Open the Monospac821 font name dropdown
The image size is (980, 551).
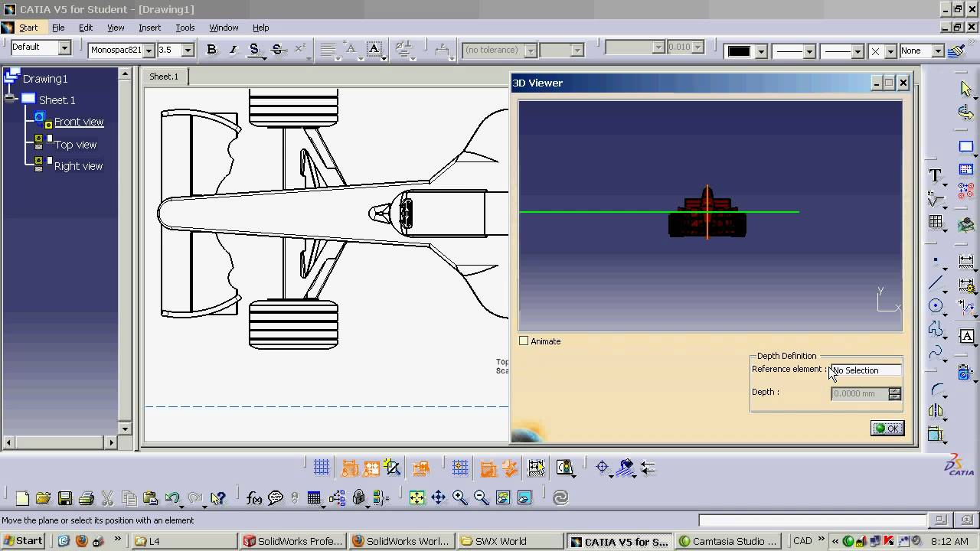pos(149,51)
